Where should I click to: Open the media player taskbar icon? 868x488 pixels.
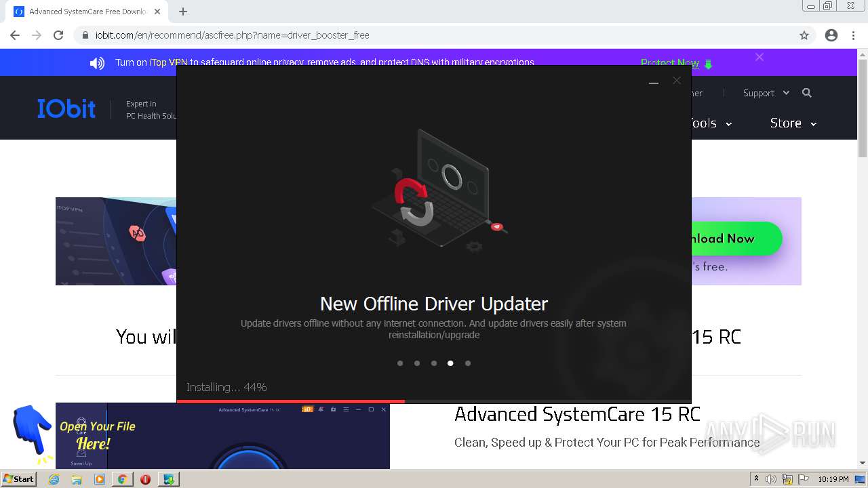[100, 479]
